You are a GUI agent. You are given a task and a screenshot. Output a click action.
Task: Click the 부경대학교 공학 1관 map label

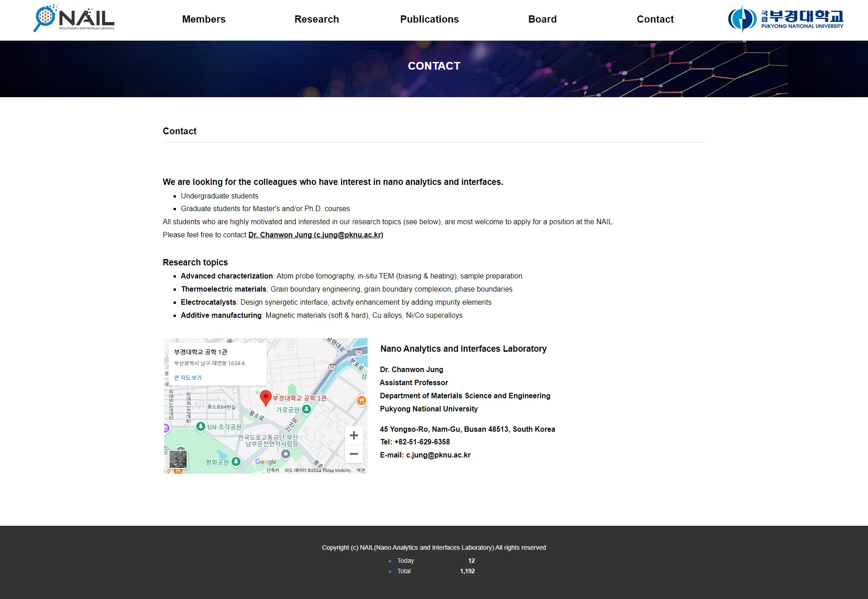299,398
